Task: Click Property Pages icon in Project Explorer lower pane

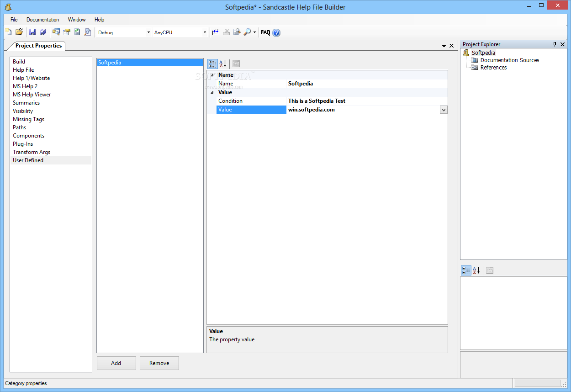Action: [490, 270]
